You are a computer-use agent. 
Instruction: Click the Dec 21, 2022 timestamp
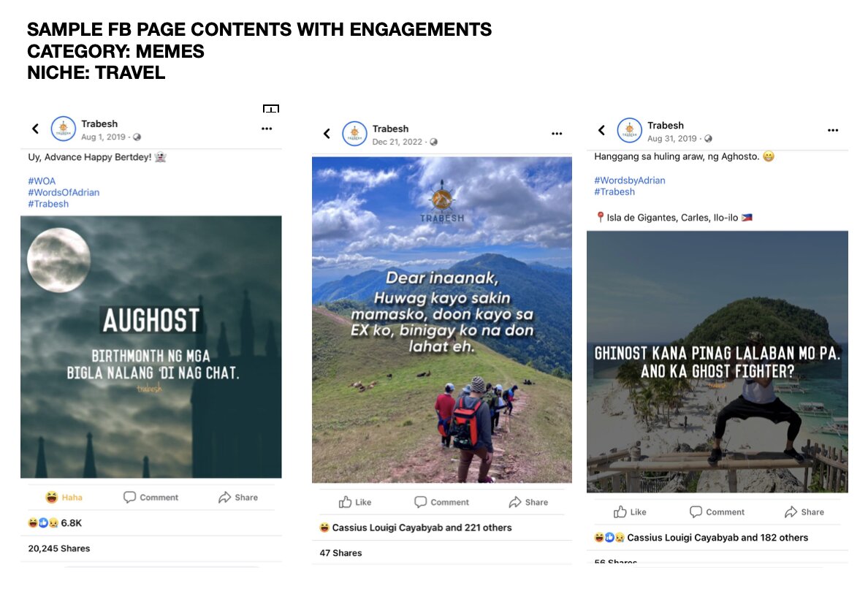click(x=397, y=142)
